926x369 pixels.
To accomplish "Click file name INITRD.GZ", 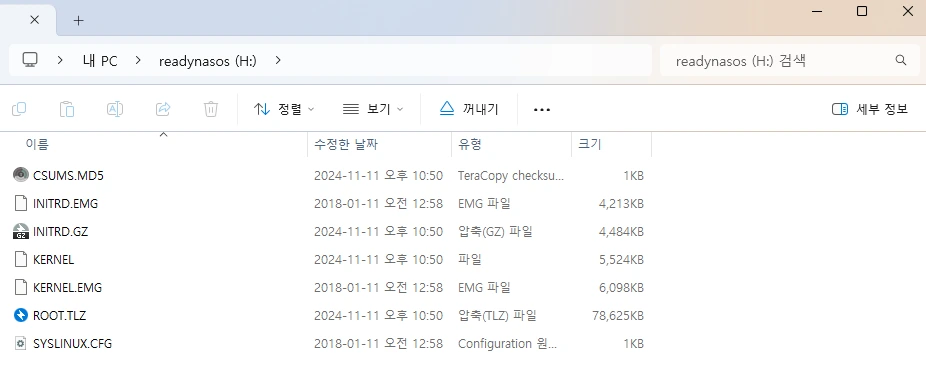I will point(60,231).
